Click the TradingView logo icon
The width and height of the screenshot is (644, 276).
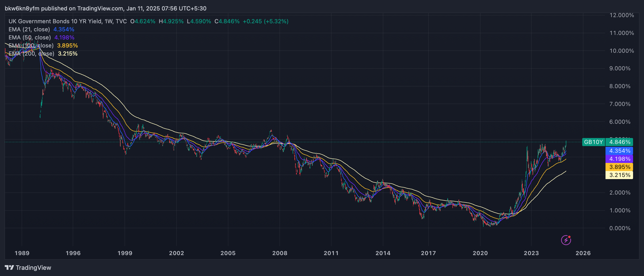click(9, 267)
